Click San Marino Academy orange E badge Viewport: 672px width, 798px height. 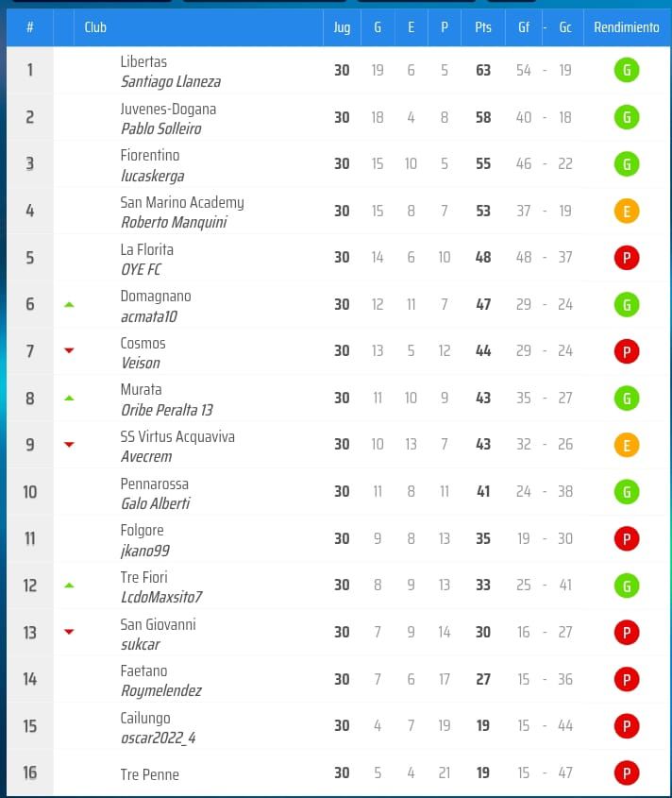(x=626, y=211)
